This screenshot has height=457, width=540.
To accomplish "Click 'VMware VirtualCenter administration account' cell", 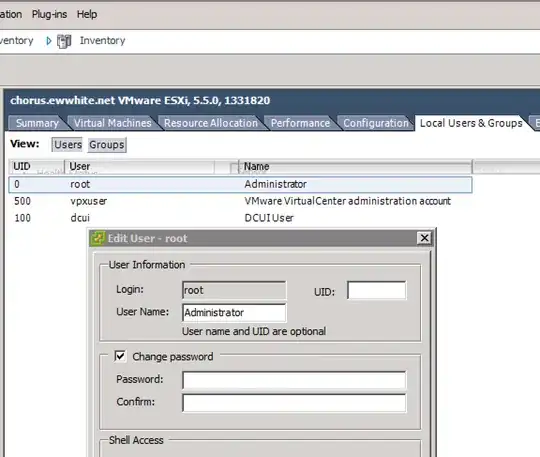I will pos(347,201).
